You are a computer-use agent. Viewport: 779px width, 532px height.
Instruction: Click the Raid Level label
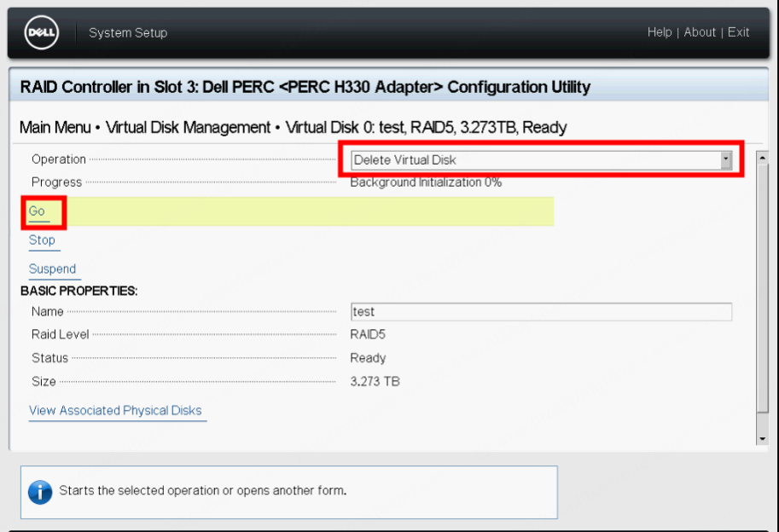pyautogui.click(x=60, y=334)
